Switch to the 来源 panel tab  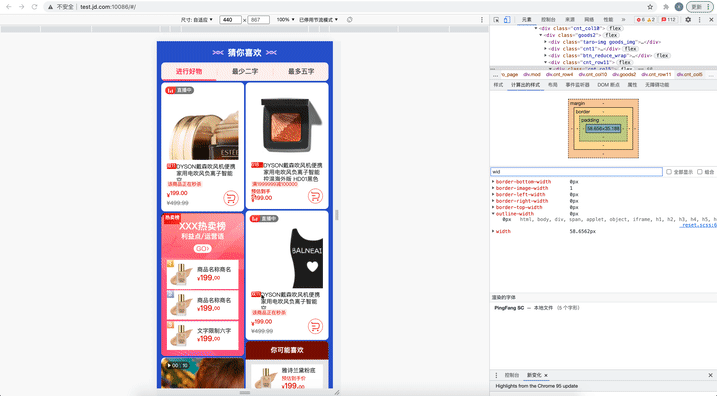pyautogui.click(x=570, y=20)
